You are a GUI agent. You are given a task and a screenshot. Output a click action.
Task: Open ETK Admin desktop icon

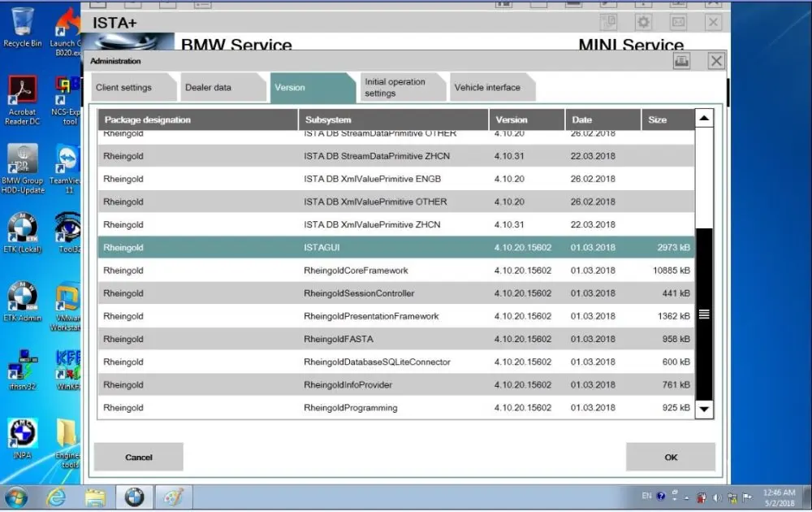coord(22,302)
